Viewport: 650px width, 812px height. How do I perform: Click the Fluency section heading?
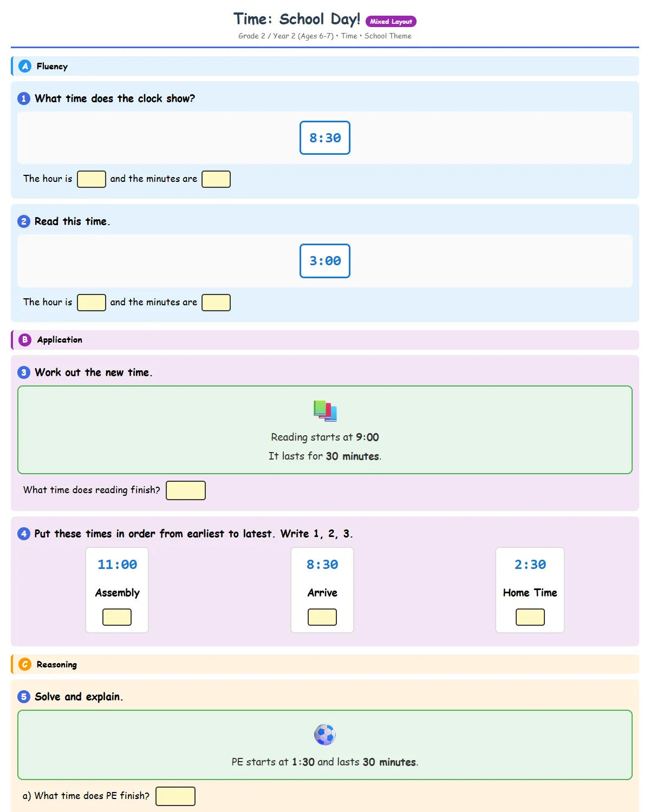(52, 66)
